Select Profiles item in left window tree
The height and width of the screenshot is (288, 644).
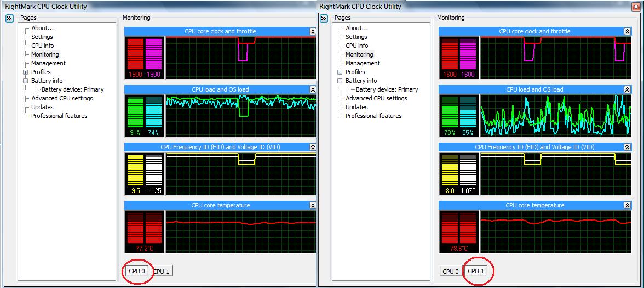click(41, 71)
